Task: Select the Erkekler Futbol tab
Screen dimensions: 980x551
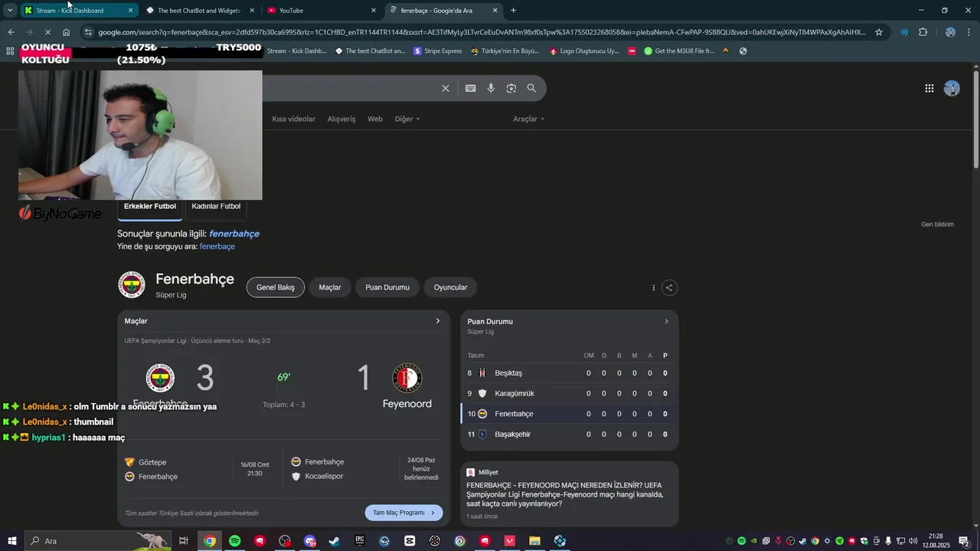Action: [150, 207]
